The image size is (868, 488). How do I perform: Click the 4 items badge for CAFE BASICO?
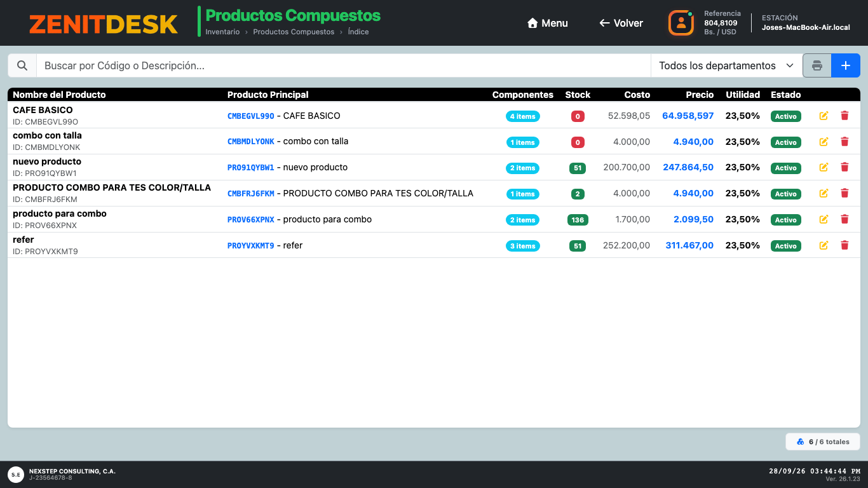pyautogui.click(x=523, y=116)
